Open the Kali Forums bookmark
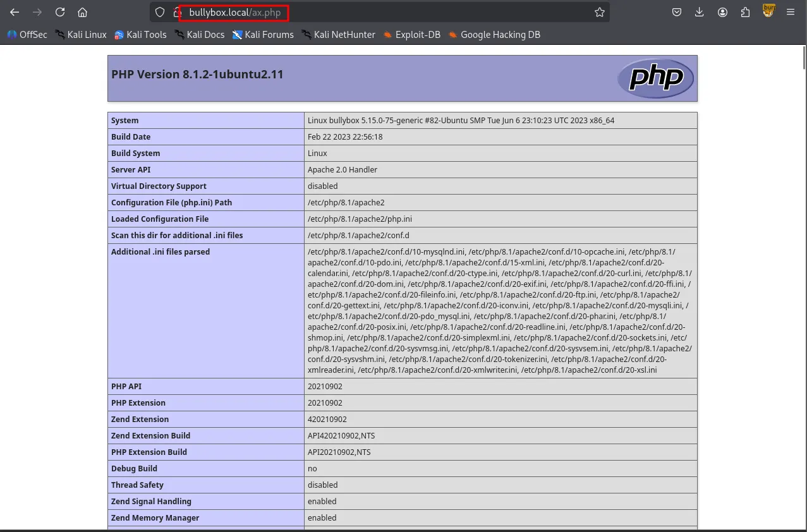 tap(263, 35)
